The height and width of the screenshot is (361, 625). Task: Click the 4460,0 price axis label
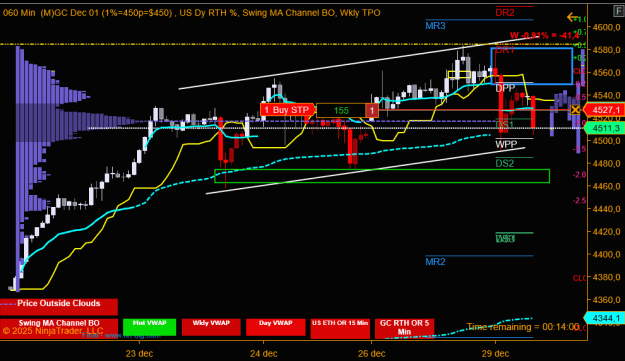[606, 186]
